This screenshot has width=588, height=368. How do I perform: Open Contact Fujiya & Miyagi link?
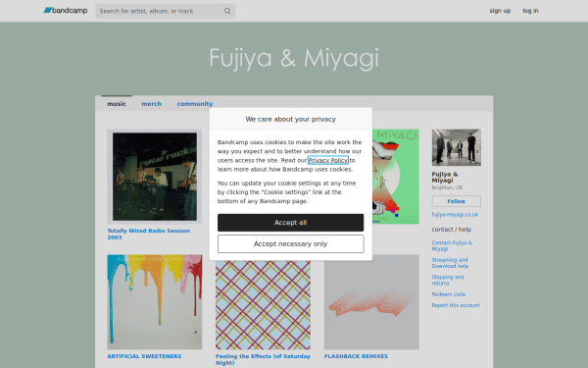click(x=452, y=245)
